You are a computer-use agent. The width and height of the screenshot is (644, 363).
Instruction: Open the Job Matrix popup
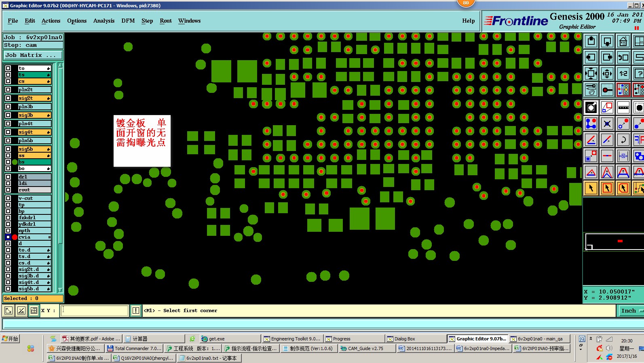tap(33, 55)
